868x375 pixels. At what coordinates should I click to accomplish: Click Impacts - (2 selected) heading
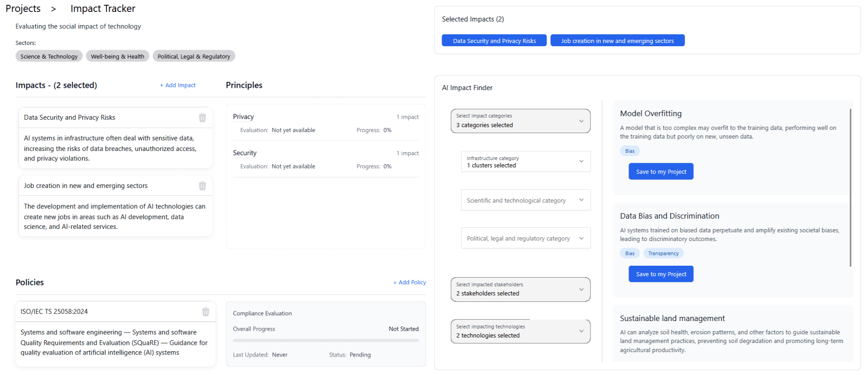56,85
